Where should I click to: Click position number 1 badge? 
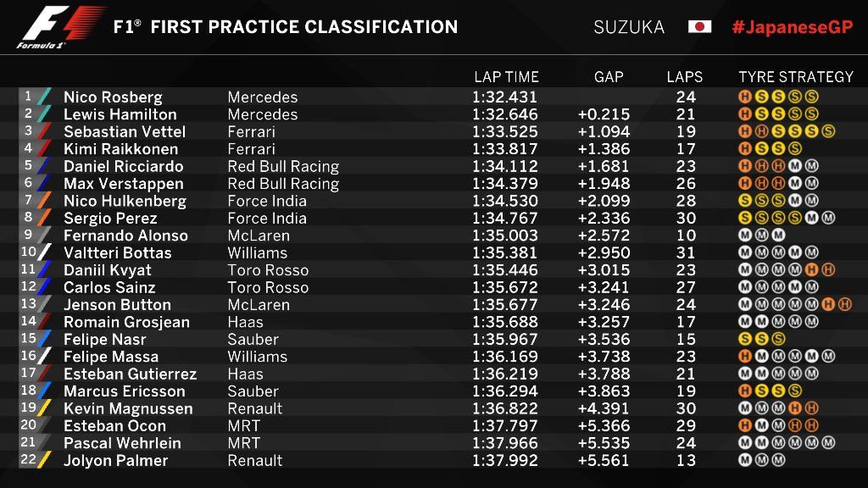click(x=29, y=97)
